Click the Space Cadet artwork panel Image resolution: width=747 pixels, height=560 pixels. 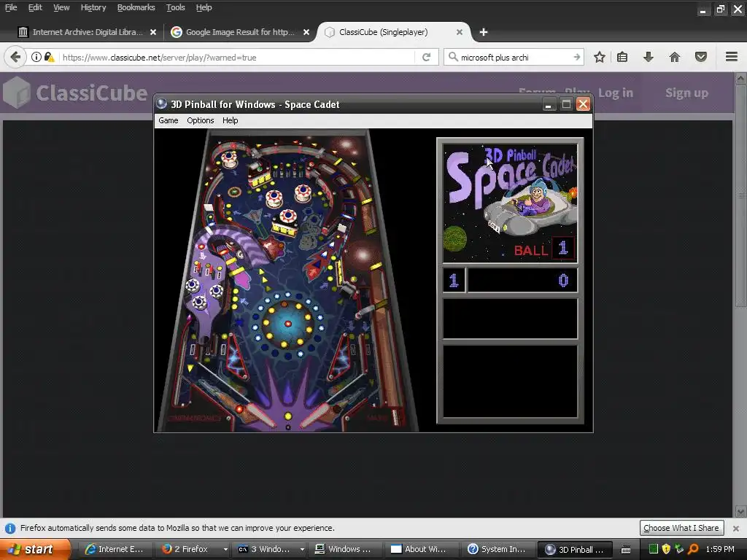pyautogui.click(x=510, y=203)
